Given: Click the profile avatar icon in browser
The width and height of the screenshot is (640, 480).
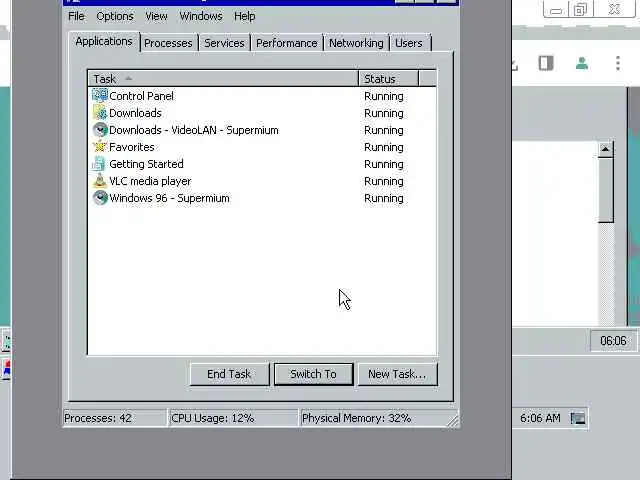Looking at the screenshot, I should pos(582,63).
